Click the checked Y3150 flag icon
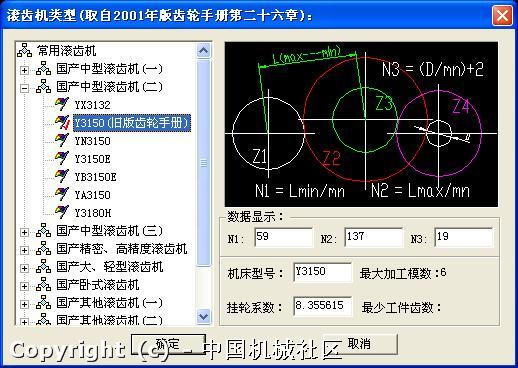This screenshot has height=368, width=518. point(62,122)
